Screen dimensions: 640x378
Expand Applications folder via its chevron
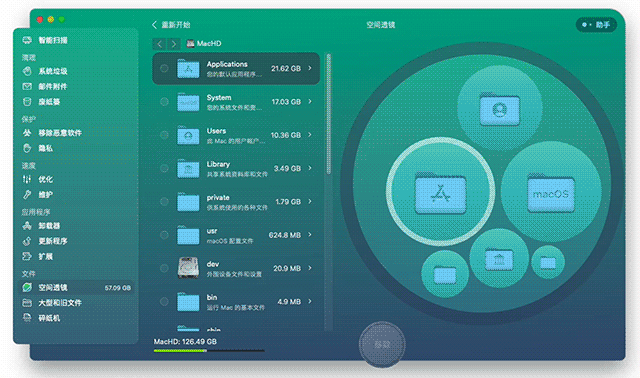pyautogui.click(x=310, y=68)
